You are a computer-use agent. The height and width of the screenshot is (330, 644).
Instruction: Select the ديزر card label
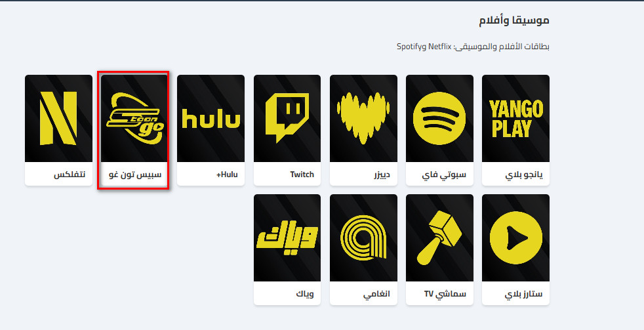point(380,175)
